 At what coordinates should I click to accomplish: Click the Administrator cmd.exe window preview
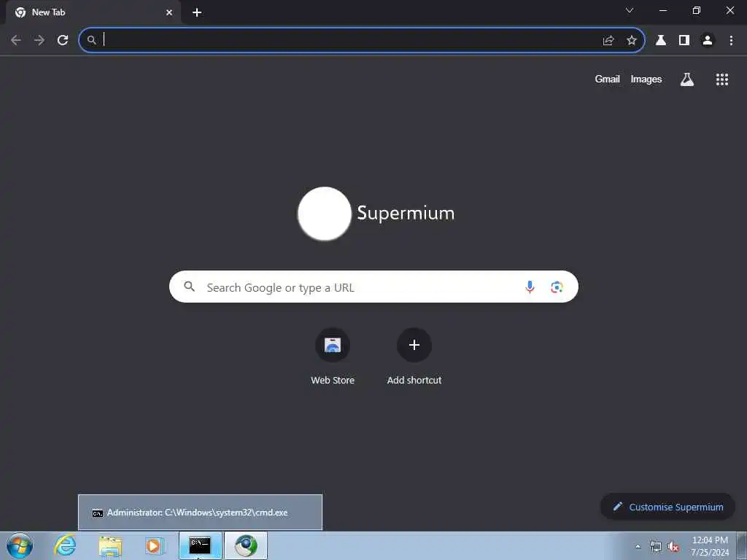click(200, 513)
